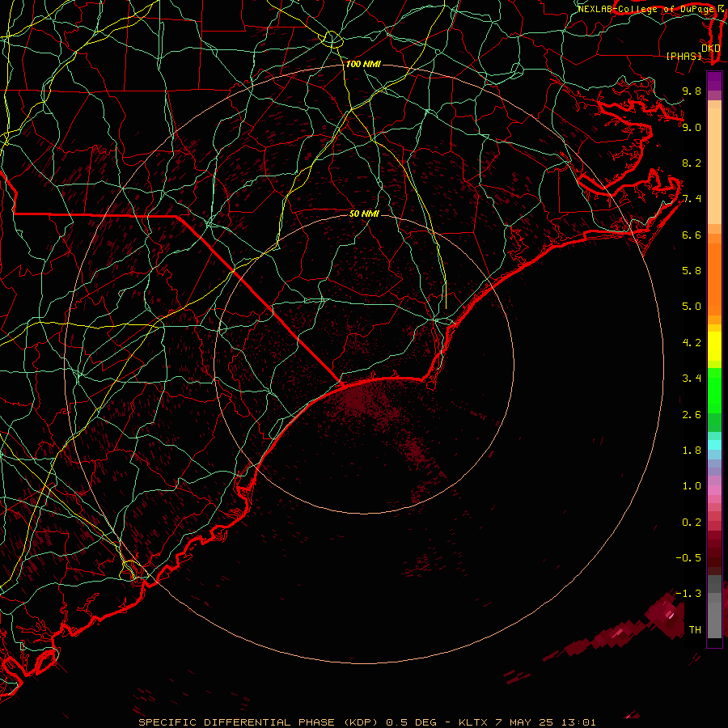The height and width of the screenshot is (728, 728).
Task: Select the 6.6 scale value
Action: [x=692, y=235]
